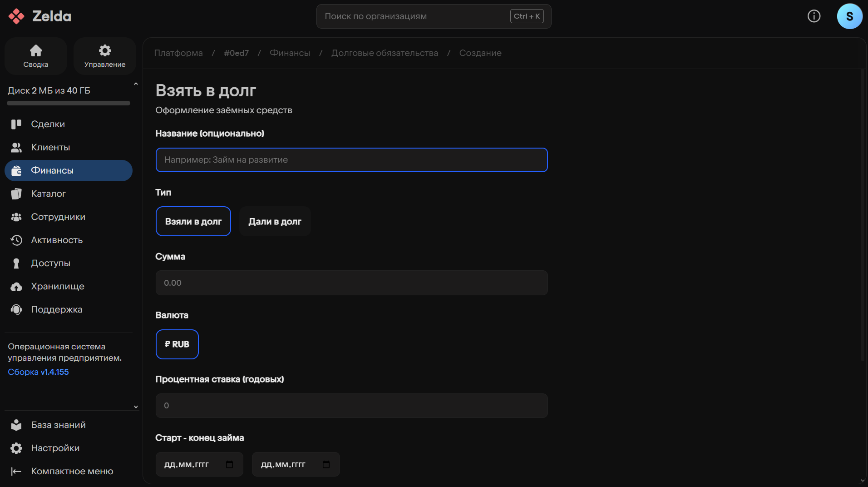Viewport: 868px width, 487px height.
Task: Open Поддержка headset icon in sidebar
Action: [16, 310]
